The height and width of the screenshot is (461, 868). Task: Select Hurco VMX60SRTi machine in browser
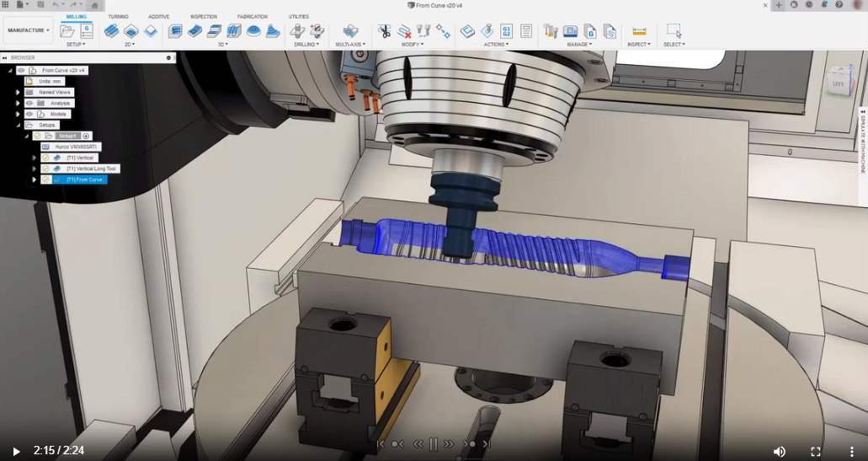pos(71,147)
